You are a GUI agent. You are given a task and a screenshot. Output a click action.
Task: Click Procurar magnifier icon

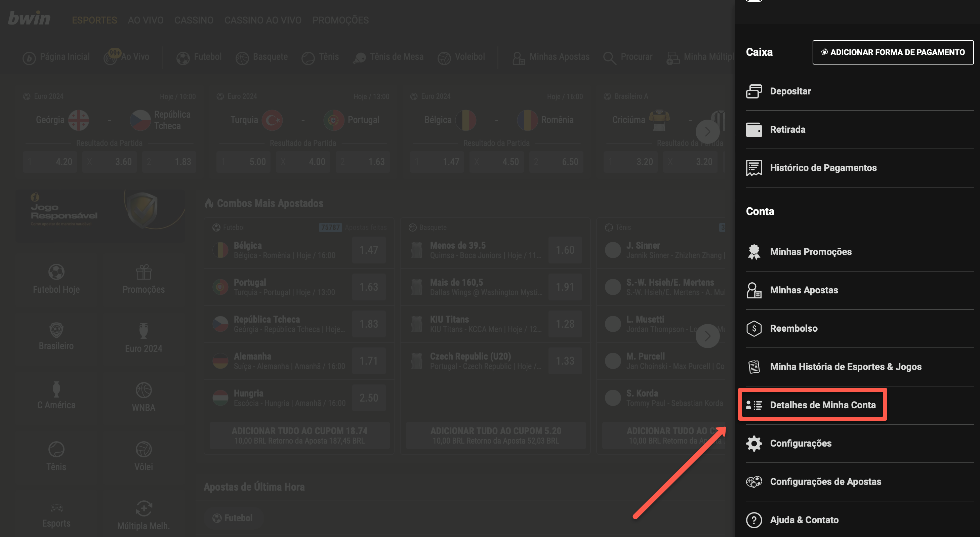609,58
